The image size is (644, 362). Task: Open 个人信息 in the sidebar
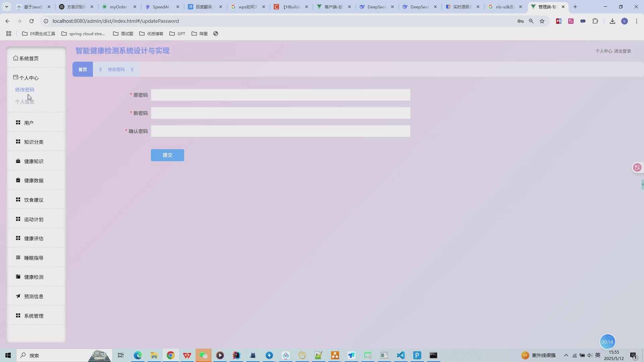pyautogui.click(x=24, y=102)
